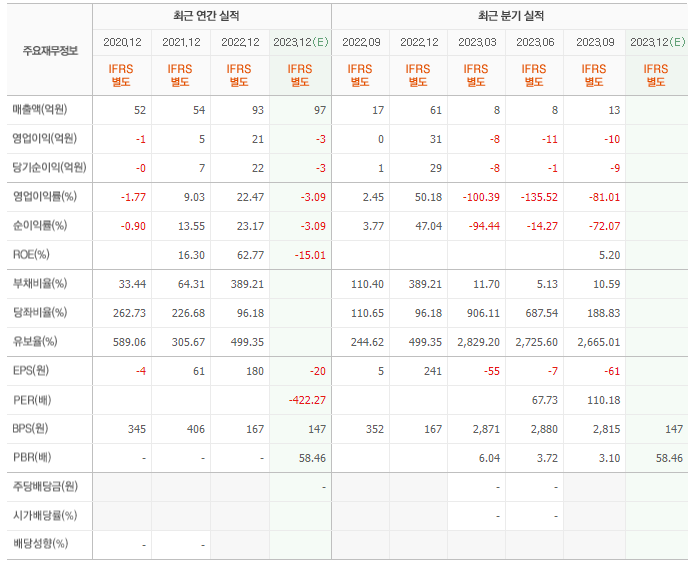694x562 pixels.
Task: Click the 유보율(%) row label
Action: [35, 341]
